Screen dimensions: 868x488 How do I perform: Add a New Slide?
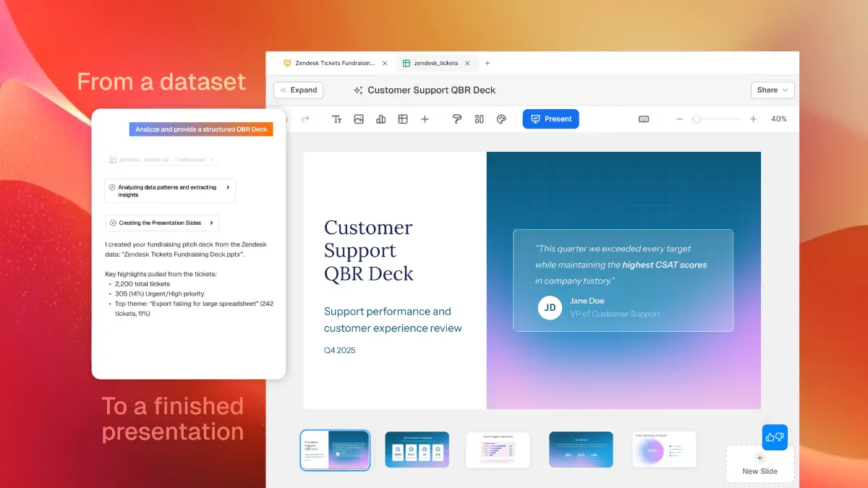759,464
